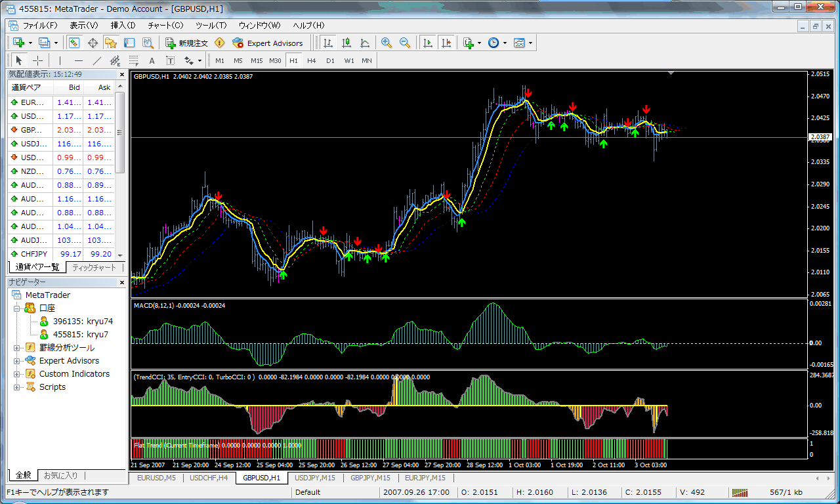Click the zoom out magnifier icon
The image size is (840, 504).
(405, 43)
